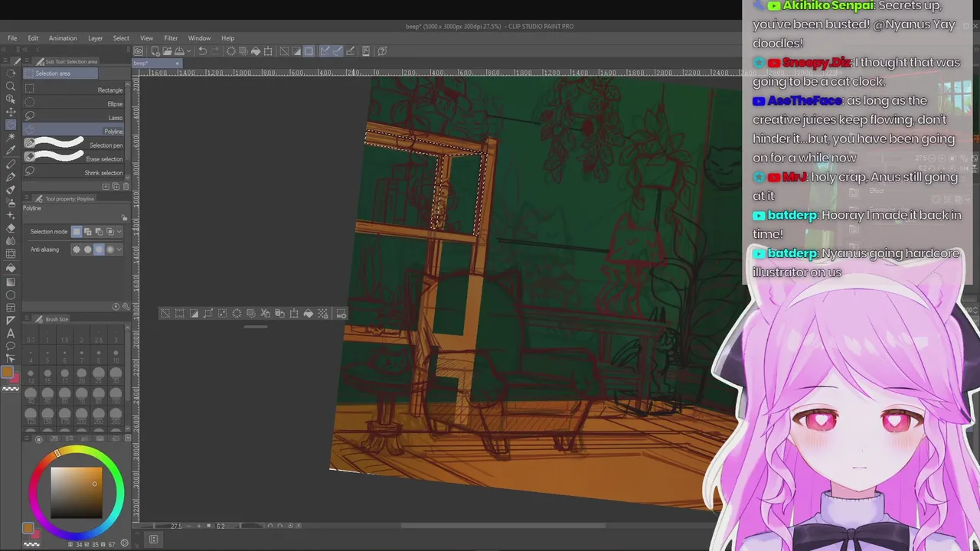Viewport: 980px width, 551px height.
Task: Click Fill icon in command bar
Action: [x=256, y=51]
